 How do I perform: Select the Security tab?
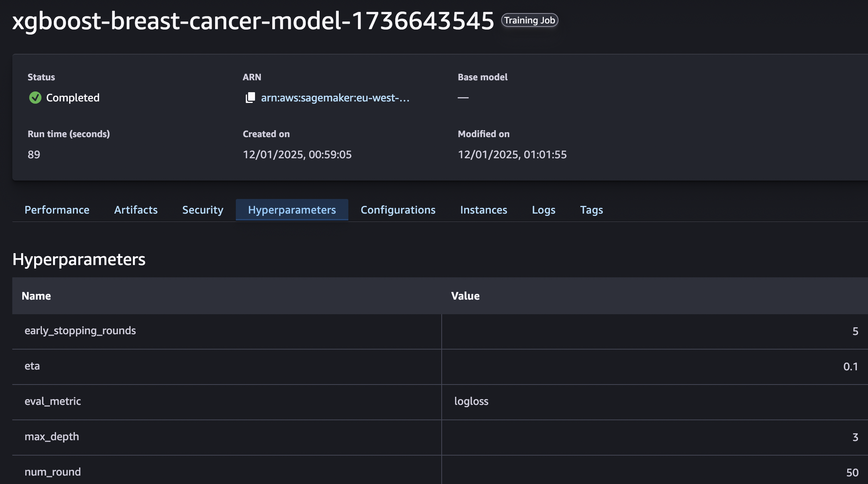click(x=203, y=210)
